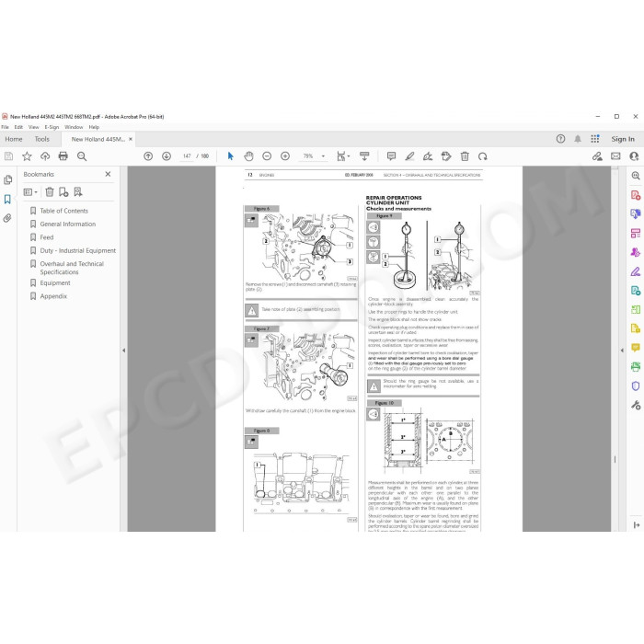The height and width of the screenshot is (644, 644).
Task: Close the Bookmarks panel
Action: [108, 174]
